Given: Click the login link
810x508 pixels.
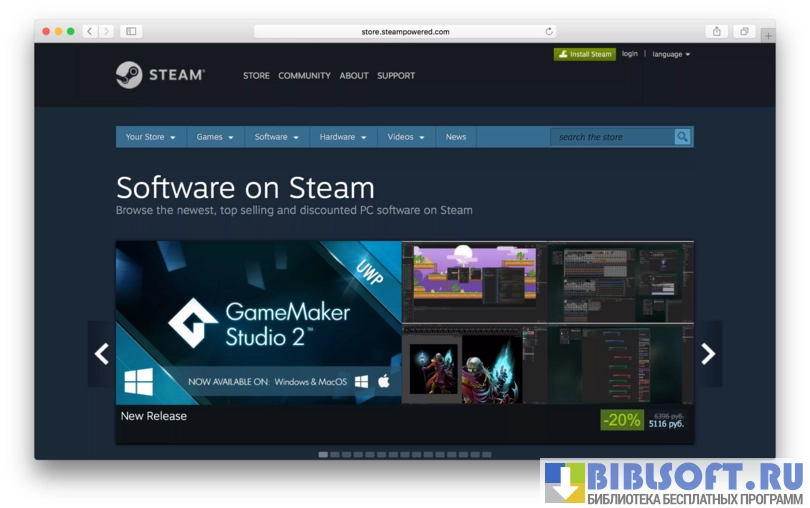Looking at the screenshot, I should [629, 54].
